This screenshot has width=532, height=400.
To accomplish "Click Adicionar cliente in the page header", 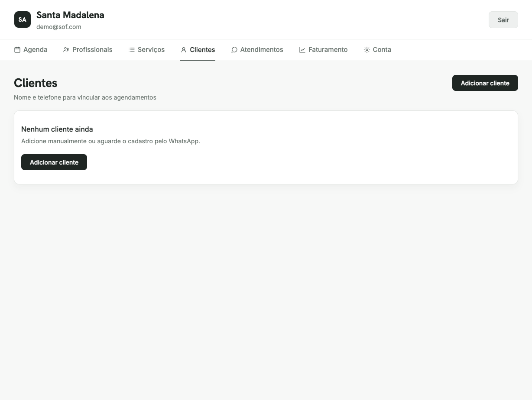I will pos(485,83).
